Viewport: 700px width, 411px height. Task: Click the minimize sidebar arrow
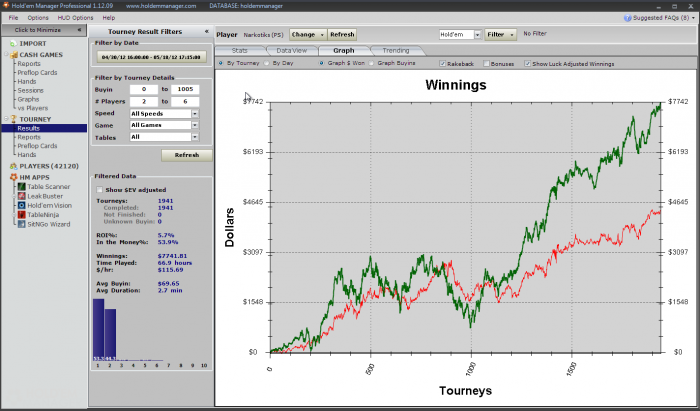pos(79,30)
